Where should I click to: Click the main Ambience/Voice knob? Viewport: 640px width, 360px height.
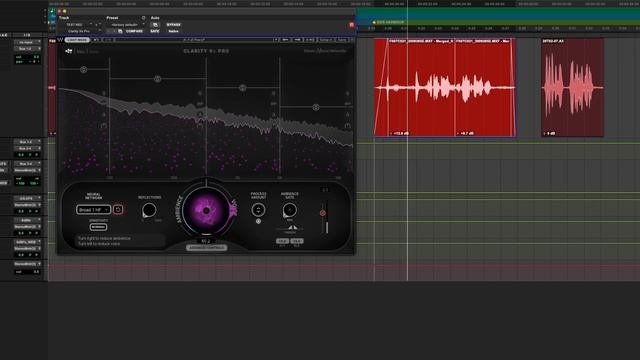(206, 211)
